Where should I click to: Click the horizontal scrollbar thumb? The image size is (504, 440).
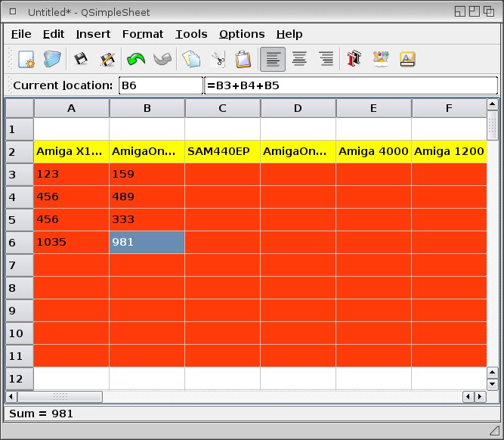(x=60, y=397)
